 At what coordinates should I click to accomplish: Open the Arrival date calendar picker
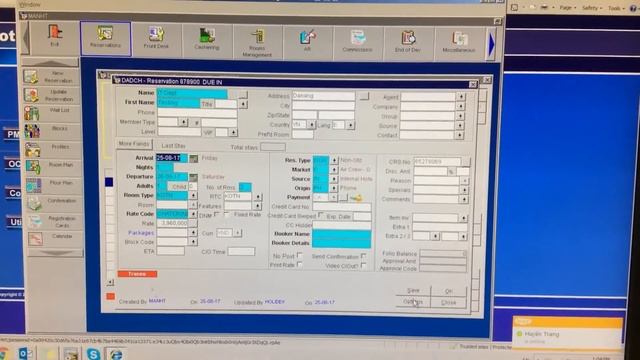193,158
